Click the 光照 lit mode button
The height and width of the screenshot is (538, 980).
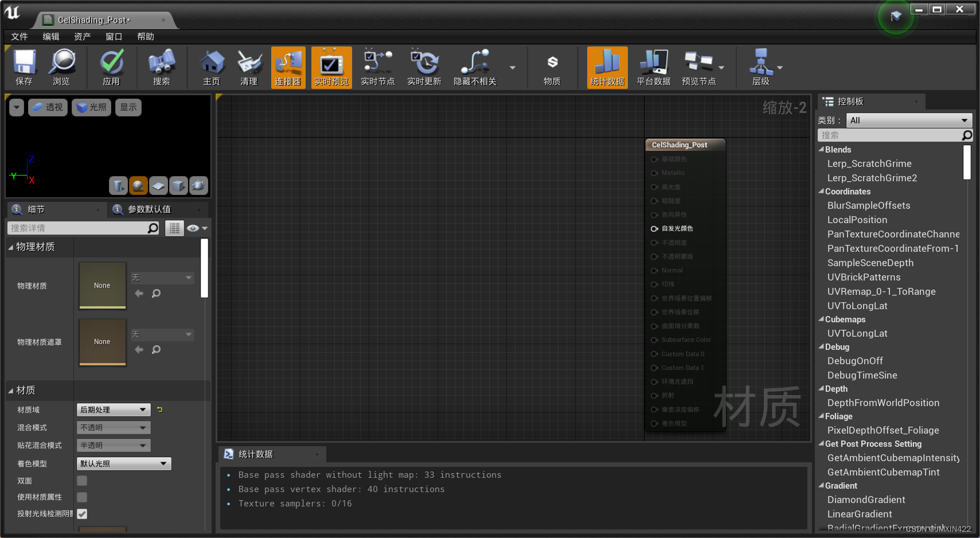pyautogui.click(x=91, y=107)
